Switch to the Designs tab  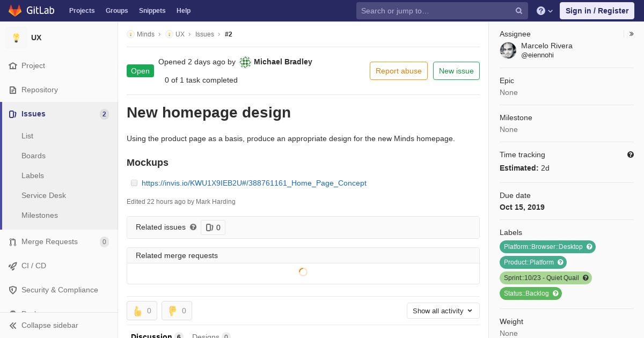tap(211, 335)
